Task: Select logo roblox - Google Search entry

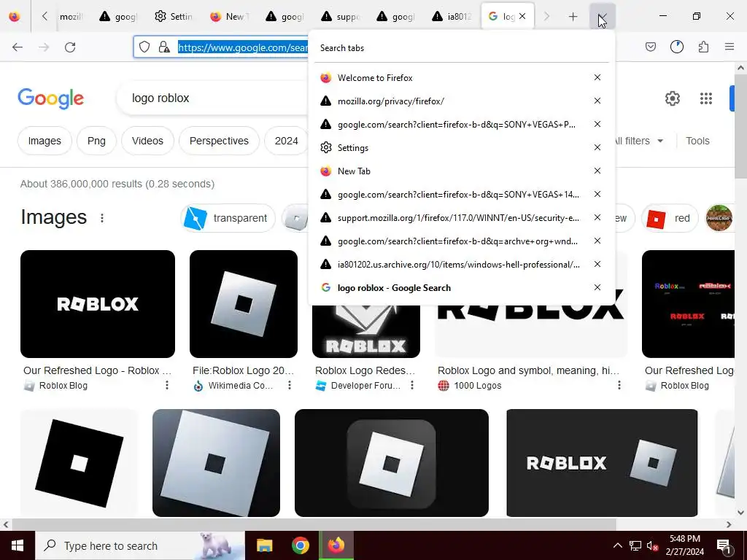Action: point(451,287)
